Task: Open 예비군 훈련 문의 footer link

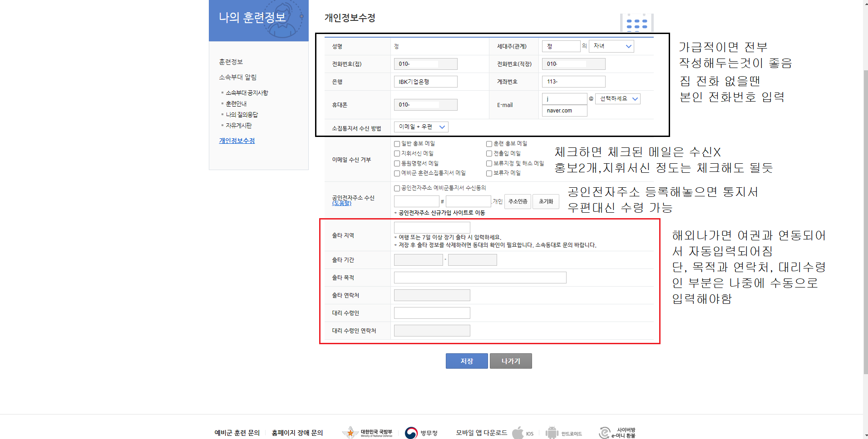Action: coord(237,433)
